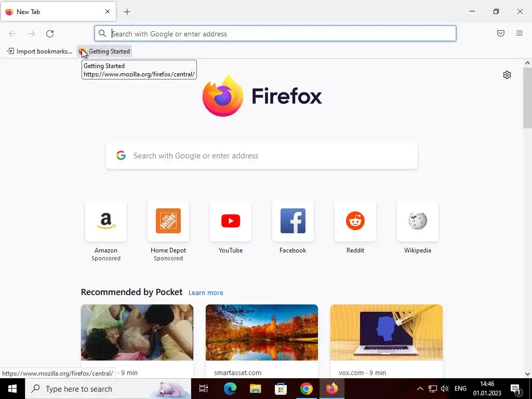Image resolution: width=532 pixels, height=399 pixels.
Task: Click the Firefox taskbar icon
Action: click(x=332, y=389)
